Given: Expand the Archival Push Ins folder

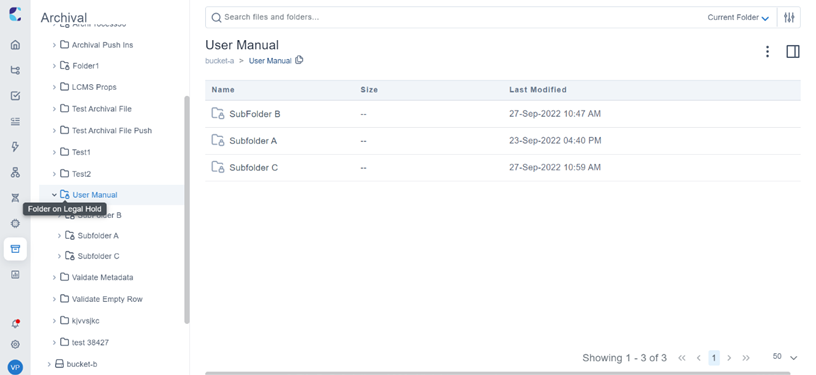Looking at the screenshot, I should click(54, 45).
